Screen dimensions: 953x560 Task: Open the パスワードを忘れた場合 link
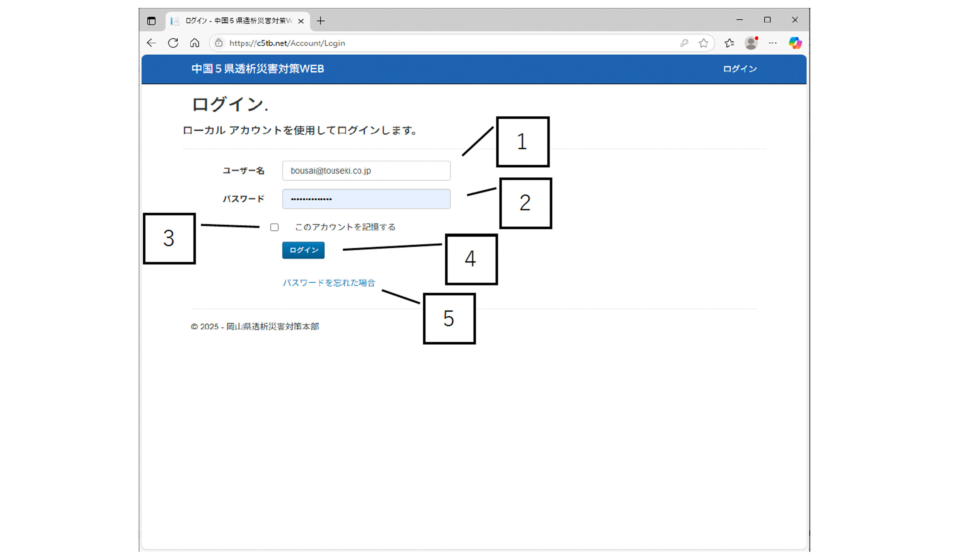(x=329, y=283)
